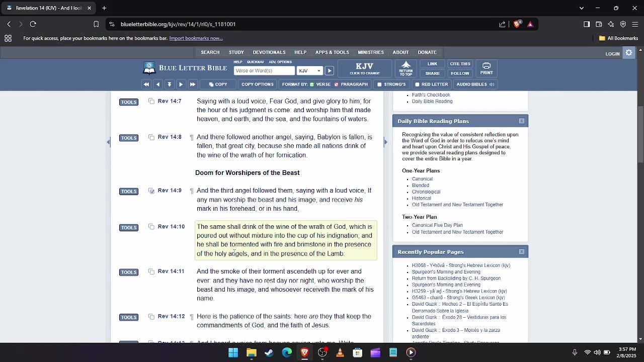Open Steam from taskbar
The width and height of the screenshot is (644, 362).
(269, 352)
